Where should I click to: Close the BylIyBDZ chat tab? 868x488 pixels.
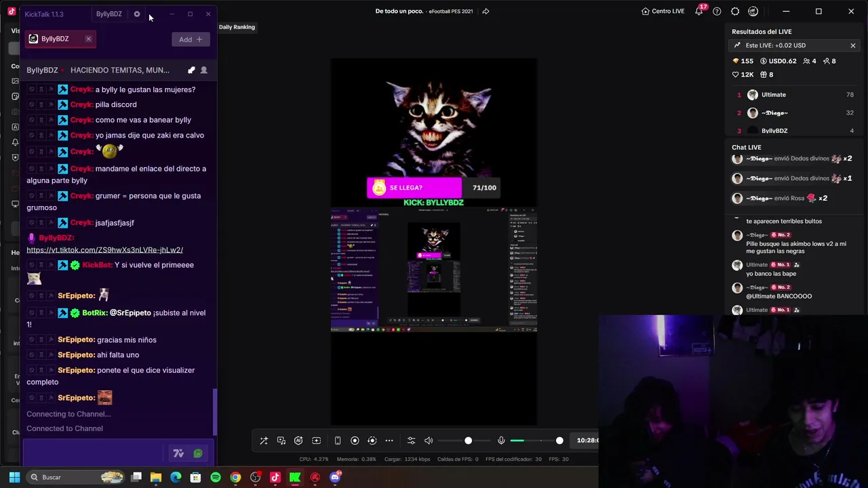coord(88,39)
